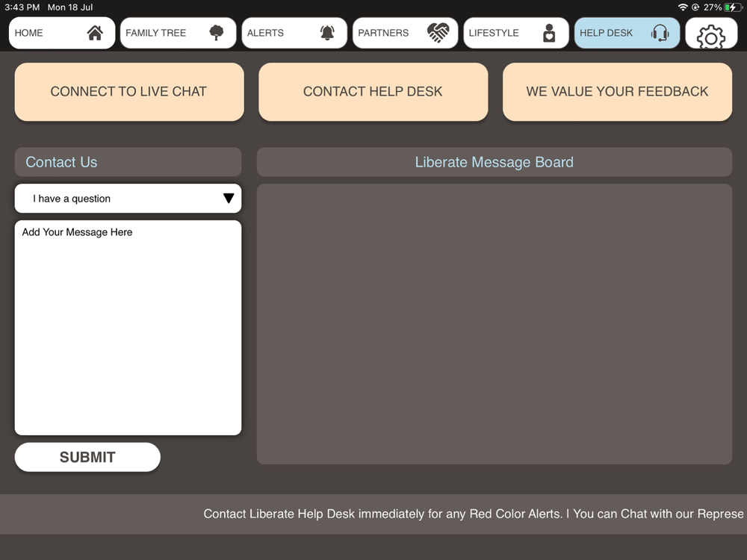The image size is (747, 560).
Task: Tap the tree icon in Family Tree
Action: point(217,33)
